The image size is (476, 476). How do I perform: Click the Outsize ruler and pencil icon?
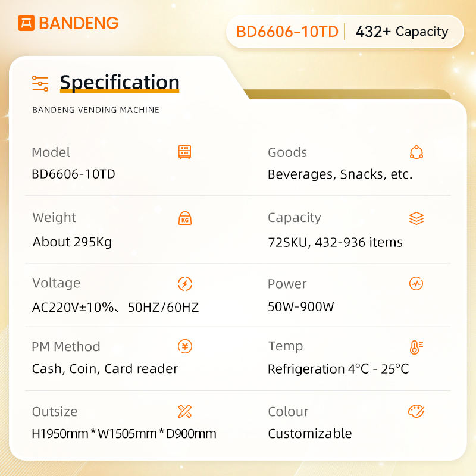click(x=185, y=411)
